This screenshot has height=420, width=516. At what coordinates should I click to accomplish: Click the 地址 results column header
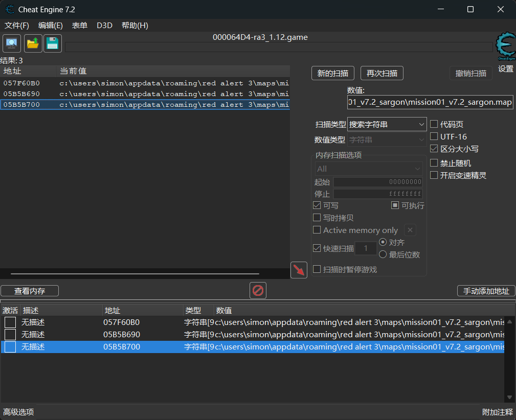[28, 71]
